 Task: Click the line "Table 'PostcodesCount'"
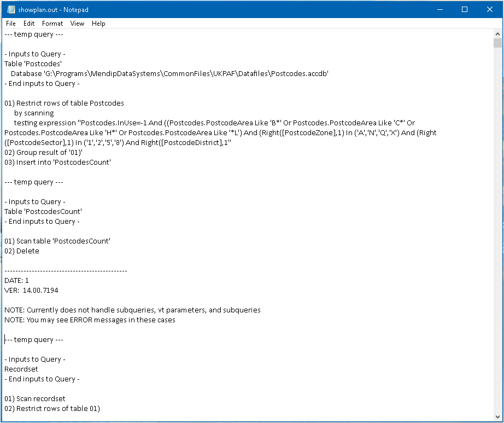(x=43, y=212)
